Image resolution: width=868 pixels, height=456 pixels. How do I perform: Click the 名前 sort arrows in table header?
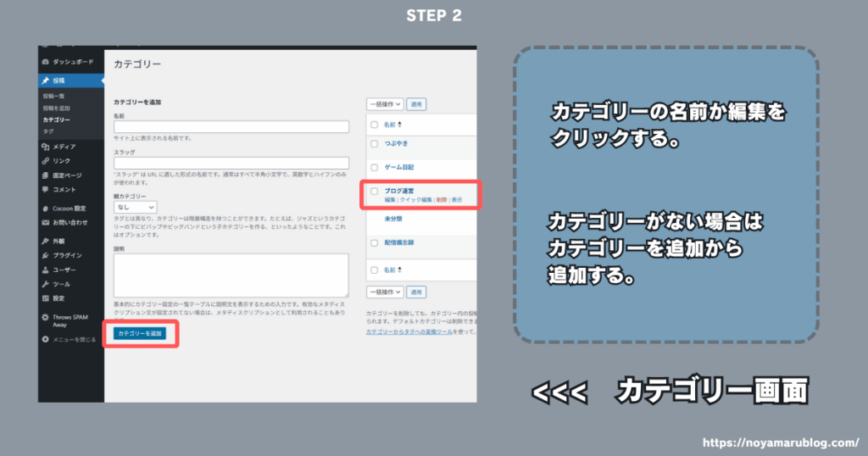click(x=399, y=125)
